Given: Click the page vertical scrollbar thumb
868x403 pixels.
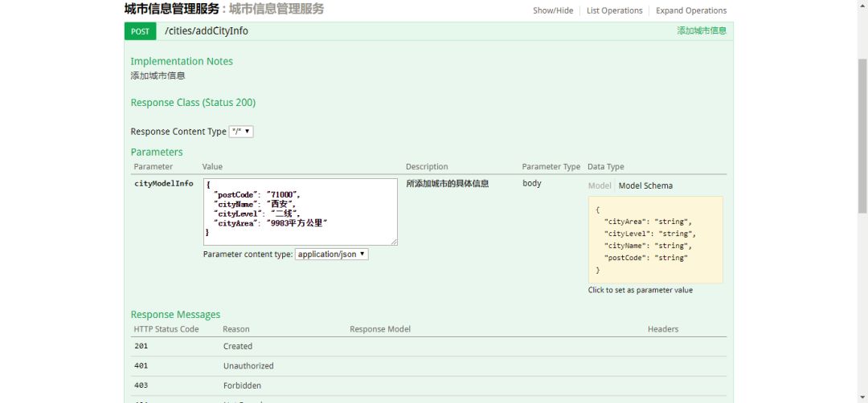Looking at the screenshot, I should 862,136.
